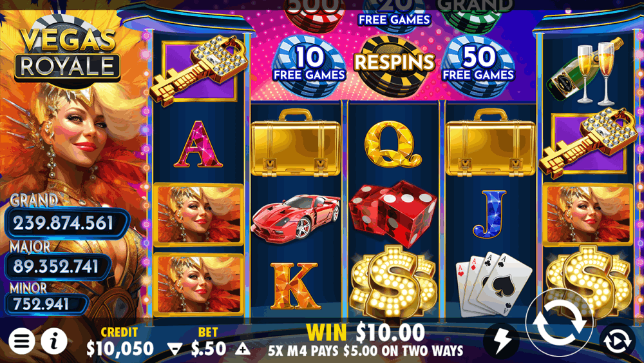Image resolution: width=644 pixels, height=363 pixels.
Task: Click the bet amount $.50
Action: click(208, 349)
